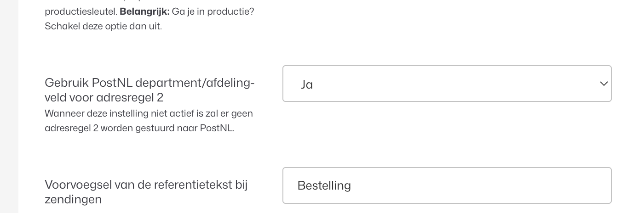Select the 'Ja' value in the combo box
Viewport: 644px width, 213px height.
tap(307, 84)
